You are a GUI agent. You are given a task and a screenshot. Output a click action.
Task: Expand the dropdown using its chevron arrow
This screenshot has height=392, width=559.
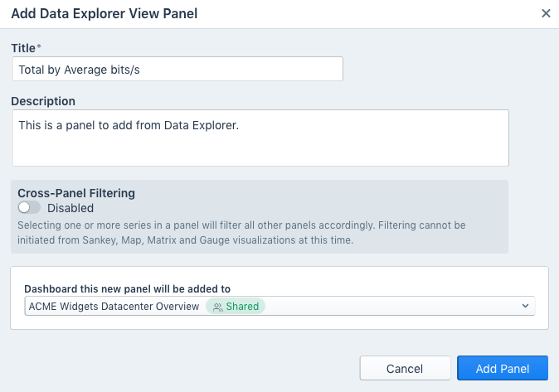(524, 307)
